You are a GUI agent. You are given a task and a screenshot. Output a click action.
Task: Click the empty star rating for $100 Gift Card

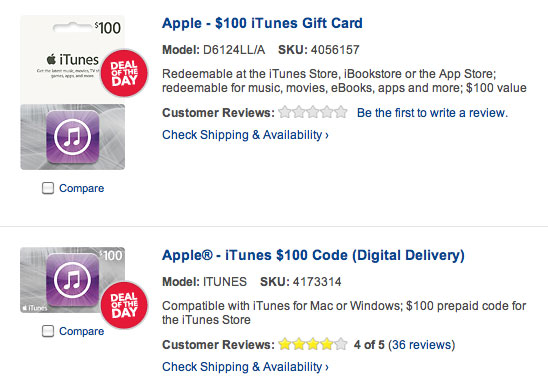[313, 112]
